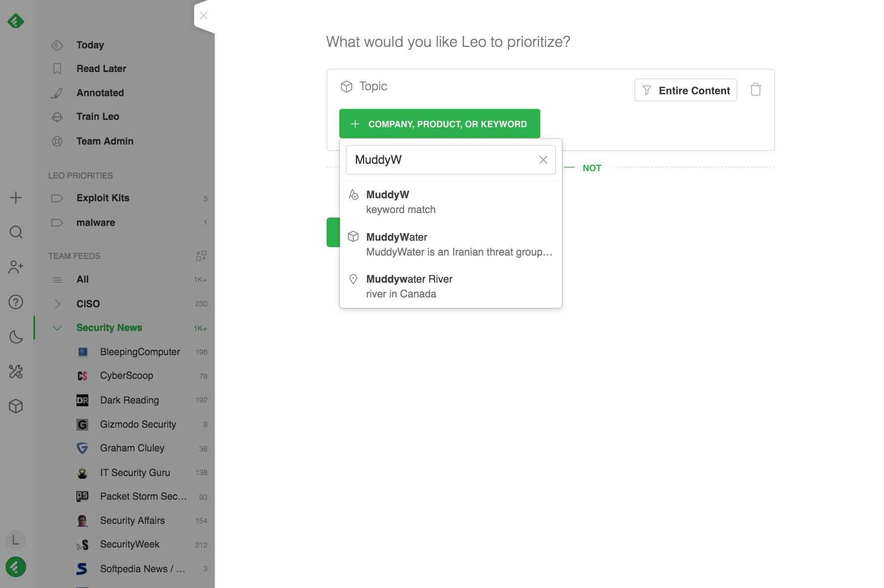Open IT Security Guru feed

(135, 473)
